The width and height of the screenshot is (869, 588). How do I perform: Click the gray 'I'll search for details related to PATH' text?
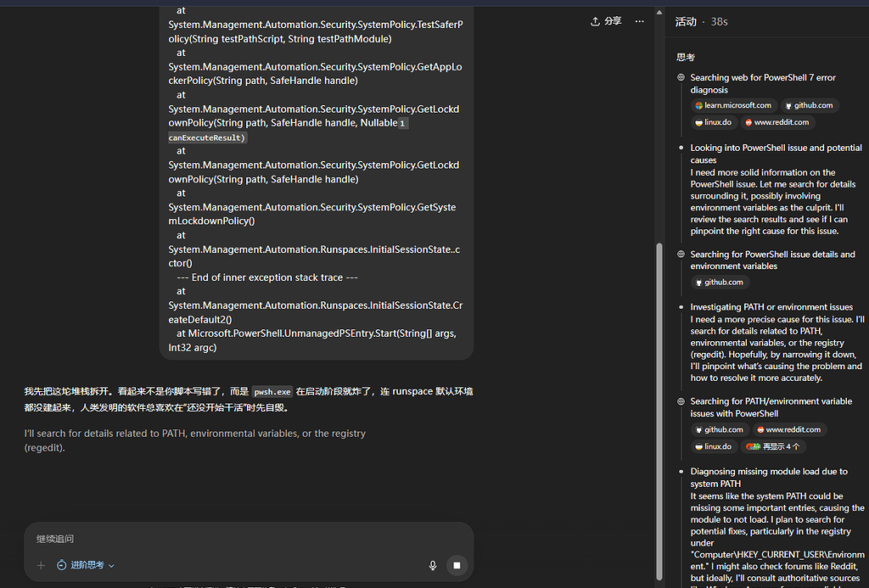click(x=195, y=440)
